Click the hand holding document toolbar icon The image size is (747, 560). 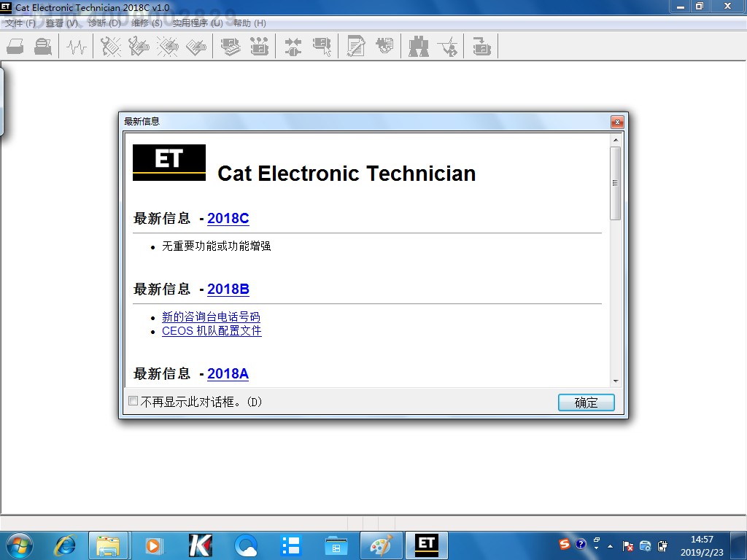[x=384, y=47]
